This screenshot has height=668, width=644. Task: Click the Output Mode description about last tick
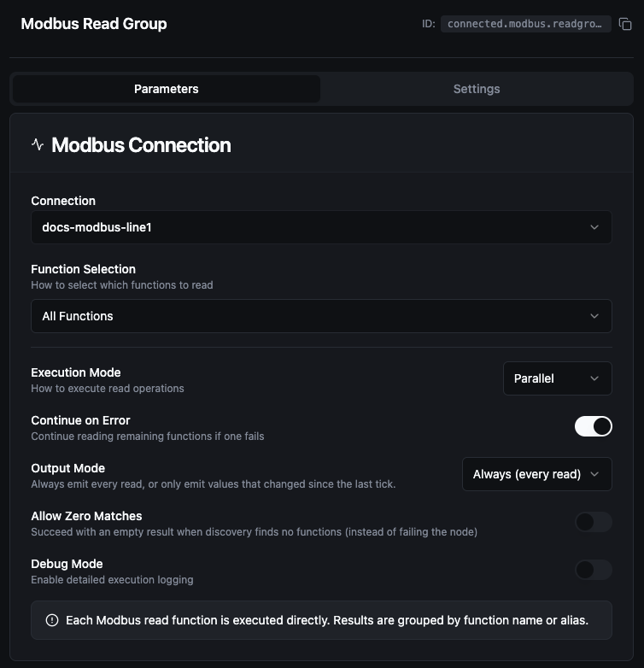pyautogui.click(x=213, y=484)
